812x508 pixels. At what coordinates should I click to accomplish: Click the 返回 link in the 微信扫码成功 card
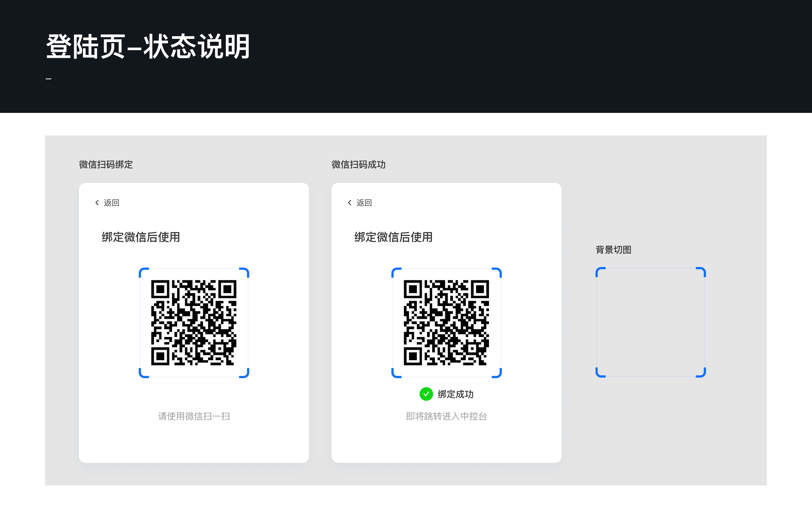tap(364, 203)
